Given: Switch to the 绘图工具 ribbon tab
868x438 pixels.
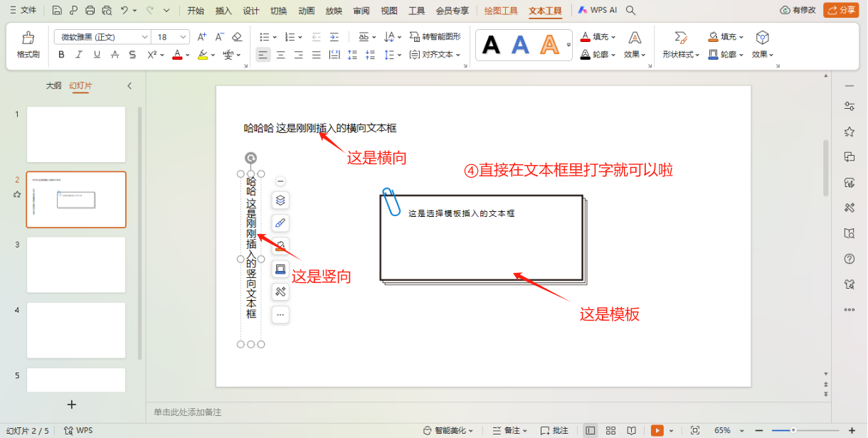Looking at the screenshot, I should 502,10.
